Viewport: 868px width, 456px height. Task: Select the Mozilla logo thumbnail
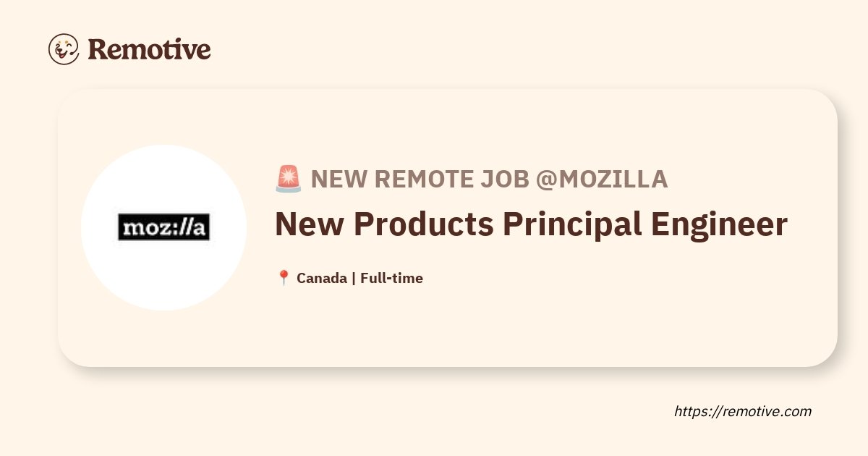click(163, 227)
